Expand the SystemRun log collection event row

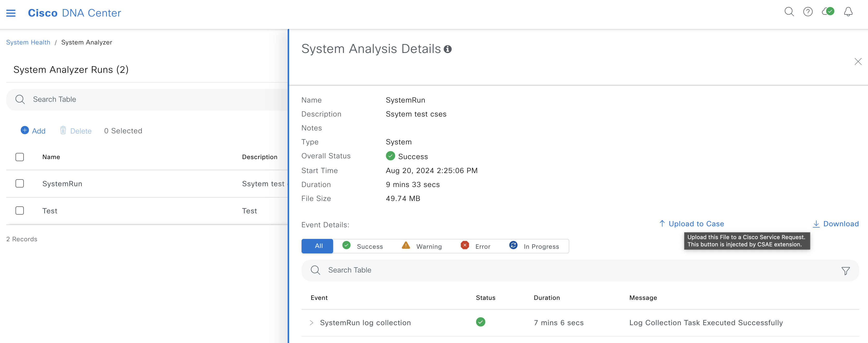pyautogui.click(x=311, y=323)
